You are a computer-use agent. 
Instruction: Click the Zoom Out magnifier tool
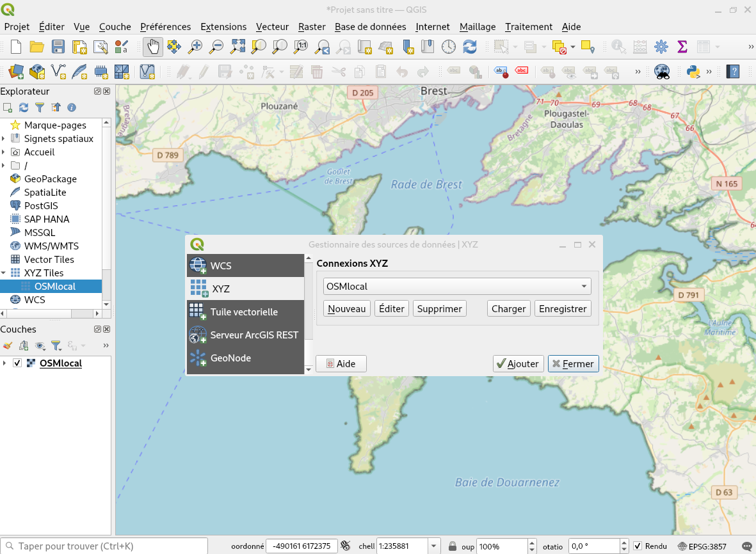(x=216, y=47)
